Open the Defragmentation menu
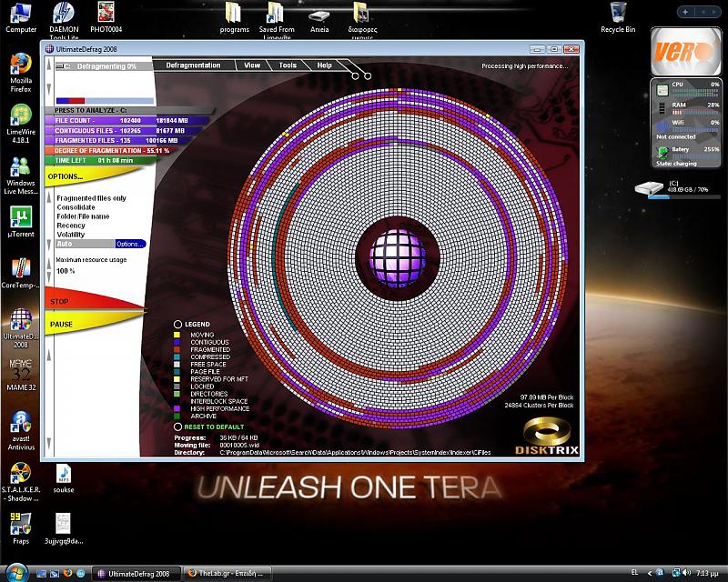This screenshot has height=582, width=728. (x=193, y=65)
